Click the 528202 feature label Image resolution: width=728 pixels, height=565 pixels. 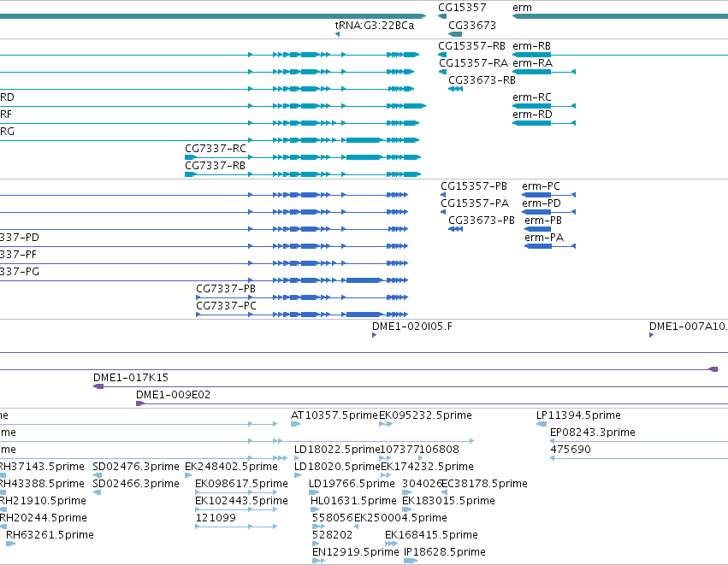[x=332, y=535]
